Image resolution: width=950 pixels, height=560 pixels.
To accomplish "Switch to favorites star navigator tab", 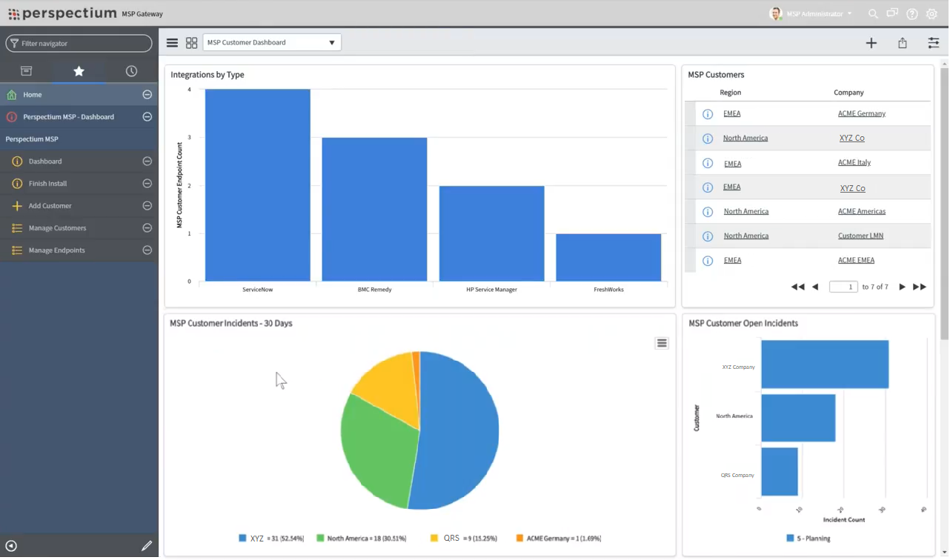I will click(x=79, y=71).
